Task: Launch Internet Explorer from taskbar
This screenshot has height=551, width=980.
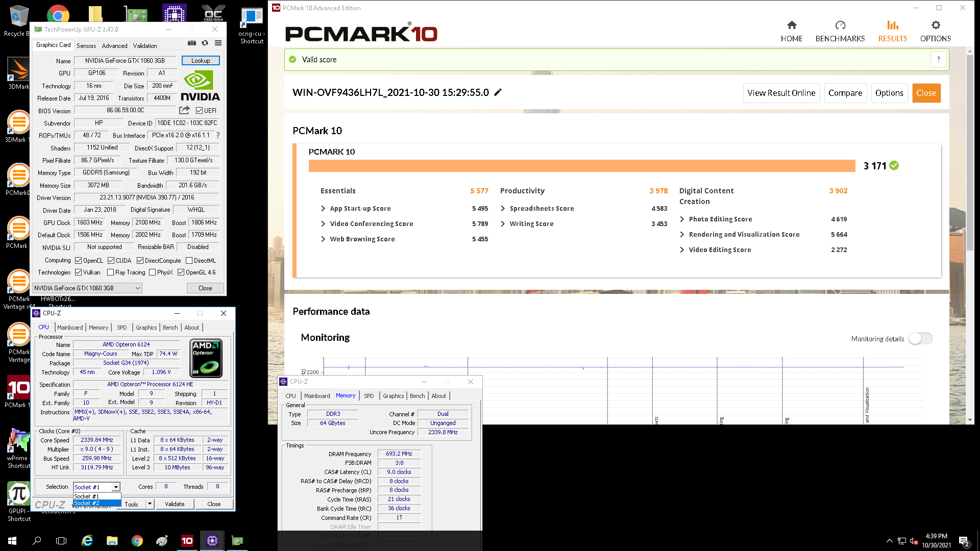Action: coord(87,541)
